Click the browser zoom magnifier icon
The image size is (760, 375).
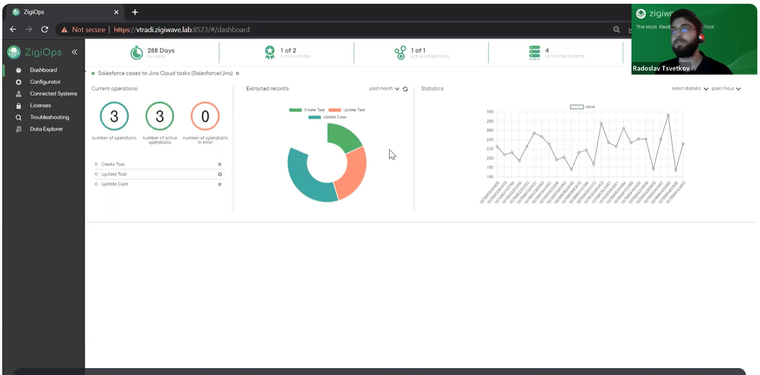tap(616, 30)
